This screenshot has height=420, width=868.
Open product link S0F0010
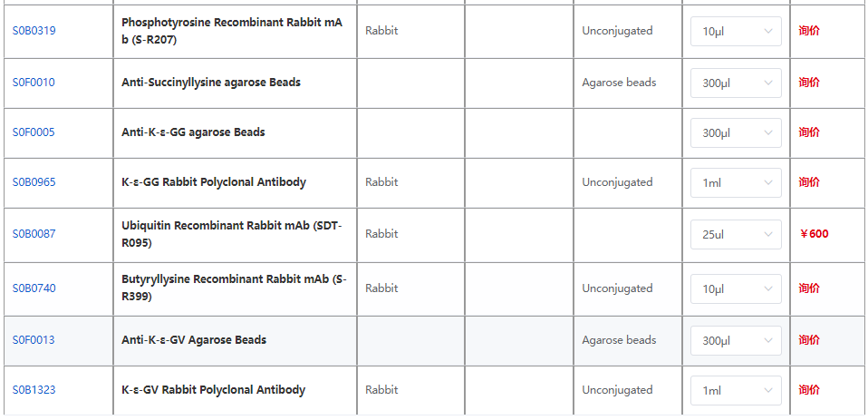coord(34,83)
